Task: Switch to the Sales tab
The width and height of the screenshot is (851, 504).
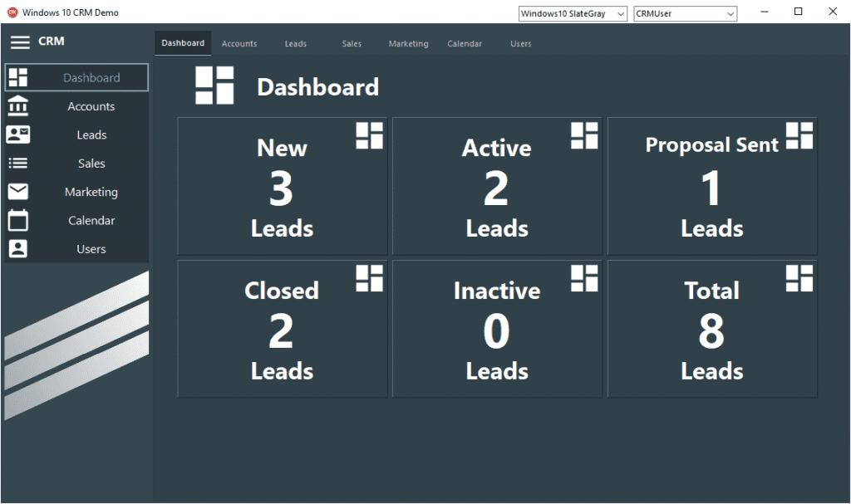Action: pyautogui.click(x=352, y=43)
